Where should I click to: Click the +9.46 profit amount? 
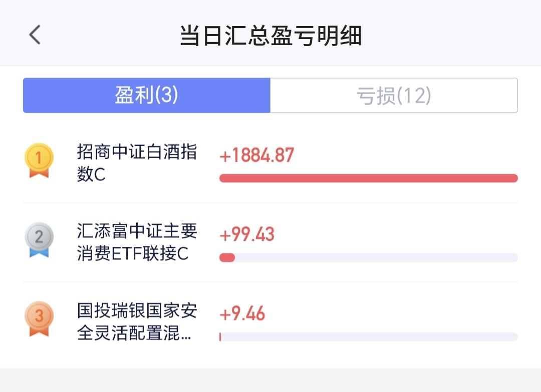(242, 314)
